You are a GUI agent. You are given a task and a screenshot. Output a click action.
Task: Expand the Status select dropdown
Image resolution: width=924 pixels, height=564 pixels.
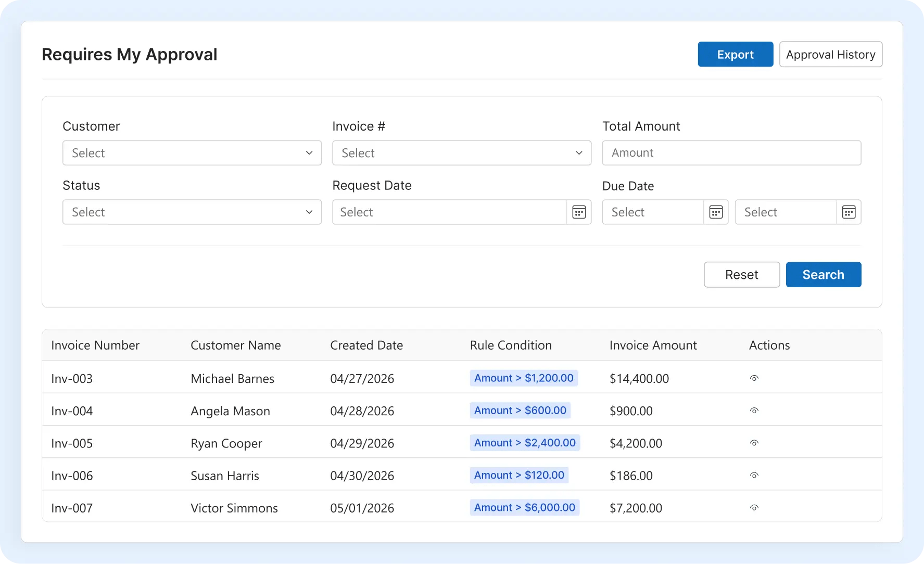point(192,212)
